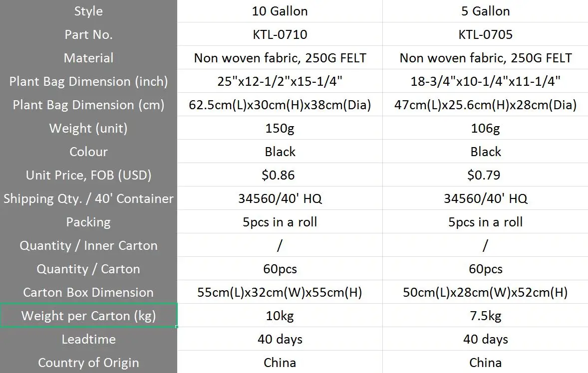The width and height of the screenshot is (588, 373).
Task: Click the 55cm(L)x32cm(W)x55cm(H) cell
Action: click(280, 292)
